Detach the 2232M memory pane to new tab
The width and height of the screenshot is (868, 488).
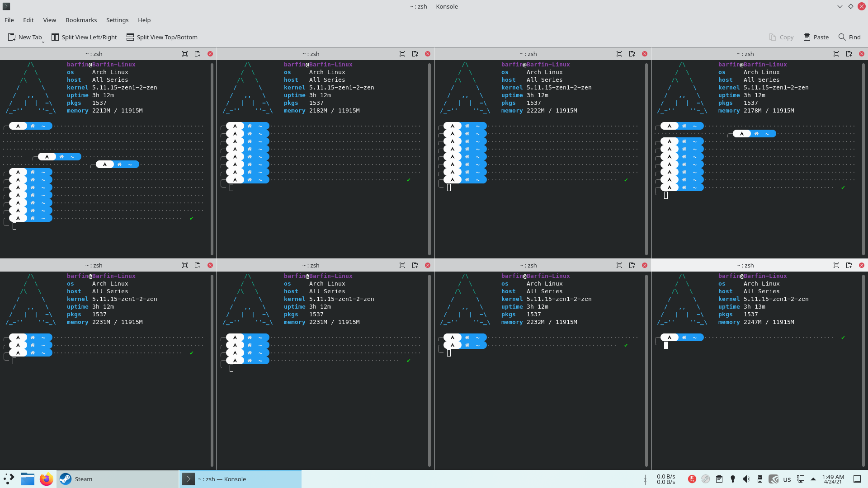[x=632, y=265]
